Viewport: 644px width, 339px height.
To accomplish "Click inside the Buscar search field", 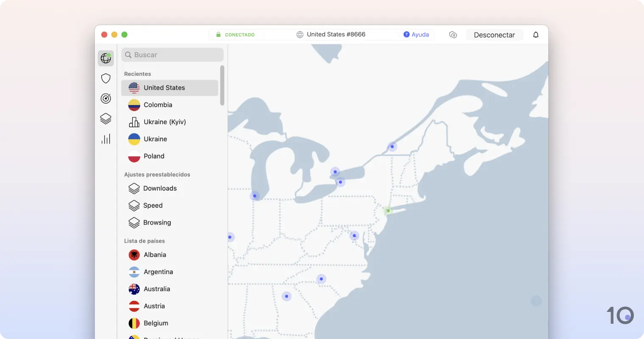I will [172, 55].
